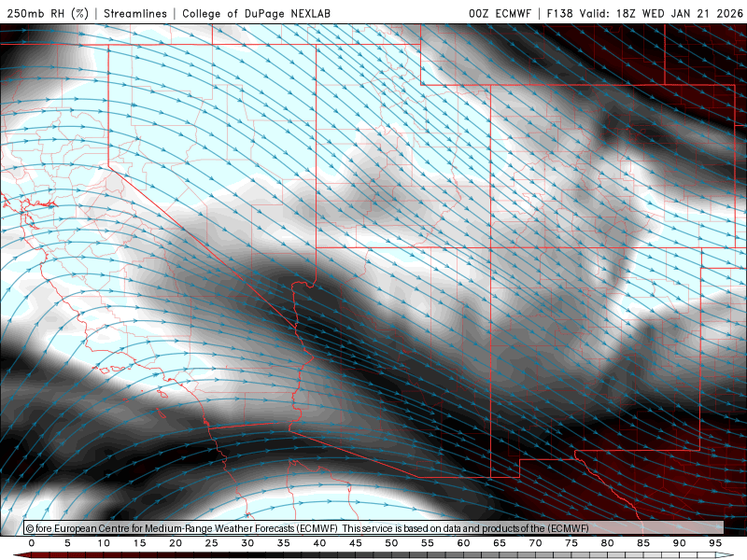Click the ECMWF copyright notice text
The image size is (747, 560).
307,528
